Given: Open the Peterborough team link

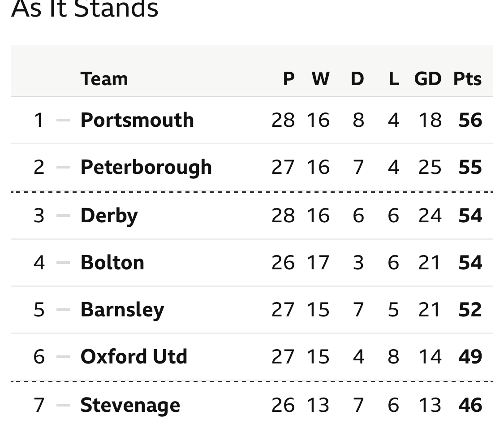Looking at the screenshot, I should coord(146,167).
